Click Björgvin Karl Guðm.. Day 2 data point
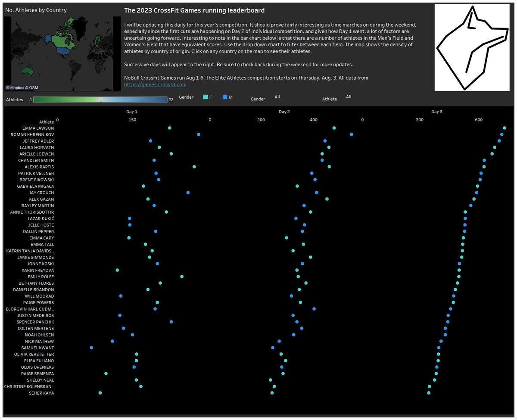This screenshot has height=420, width=517. [314, 309]
